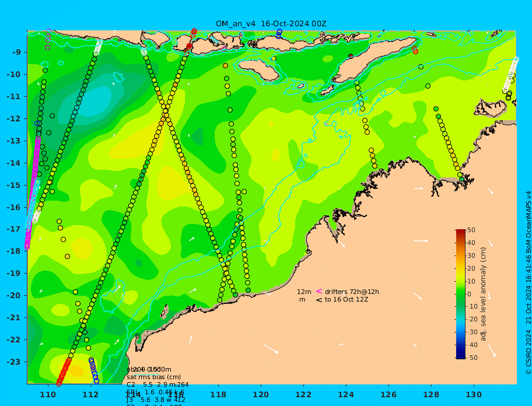Click the black arrow symbol beside 'to 16 Oct 12Z'
Screen dimensions: 532x406
click(319, 300)
